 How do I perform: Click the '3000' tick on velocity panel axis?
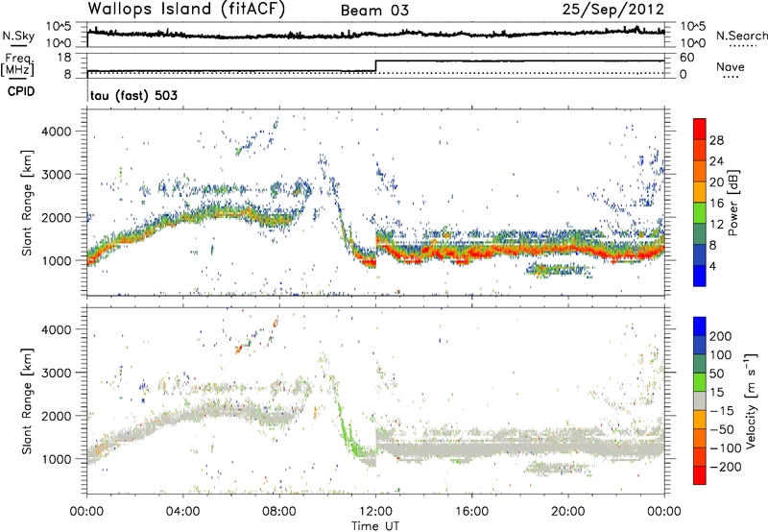[57, 373]
